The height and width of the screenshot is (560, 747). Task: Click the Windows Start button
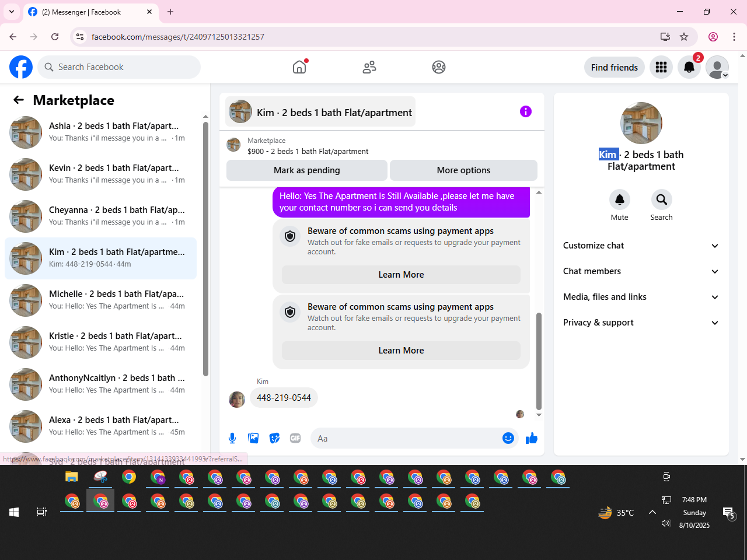[x=14, y=512]
